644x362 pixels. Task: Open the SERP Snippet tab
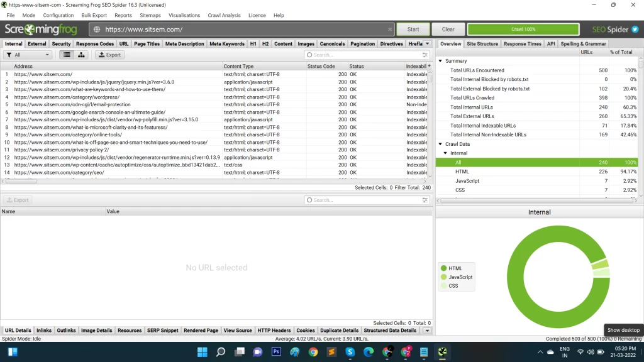pos(163,331)
